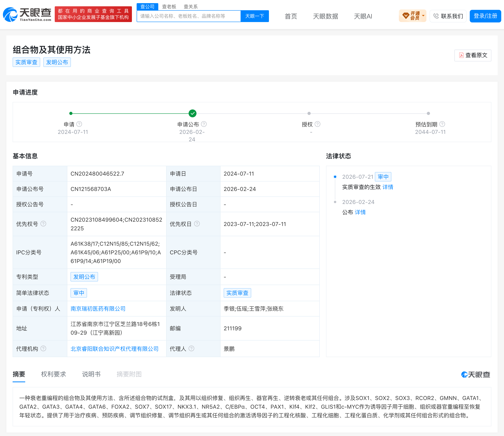
Task: Click the 实质审查 tag under the title
Action: [x=26, y=62]
